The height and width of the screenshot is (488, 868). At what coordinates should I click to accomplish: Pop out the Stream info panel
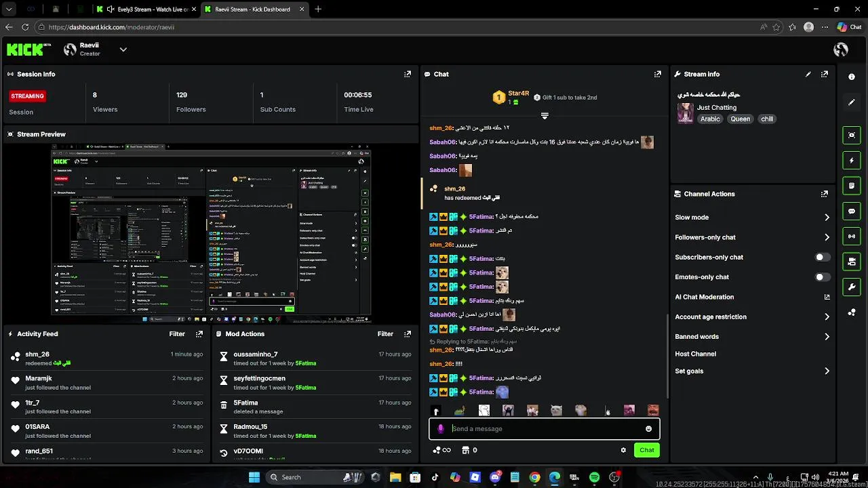825,74
